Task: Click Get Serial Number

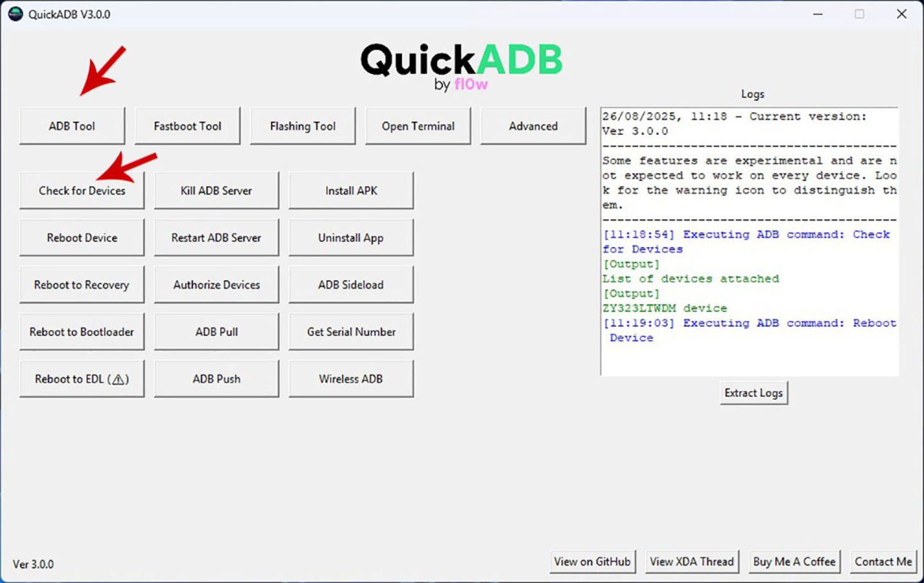Action: click(x=351, y=332)
